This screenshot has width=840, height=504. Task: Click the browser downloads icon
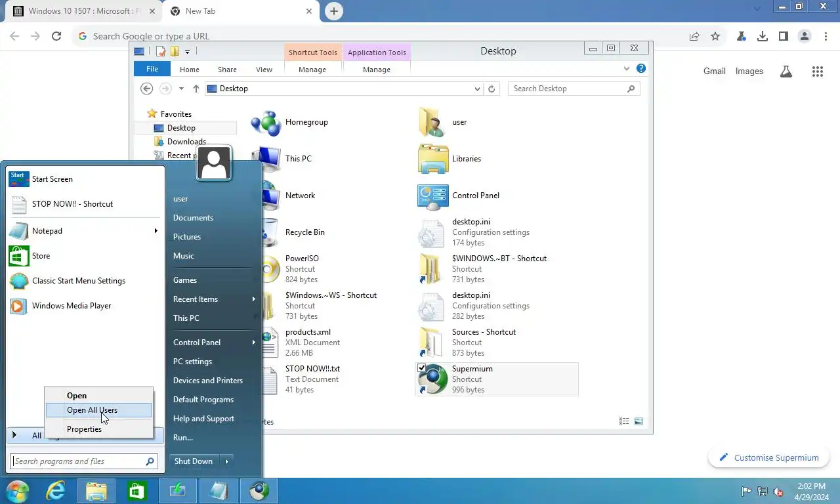pos(763,37)
